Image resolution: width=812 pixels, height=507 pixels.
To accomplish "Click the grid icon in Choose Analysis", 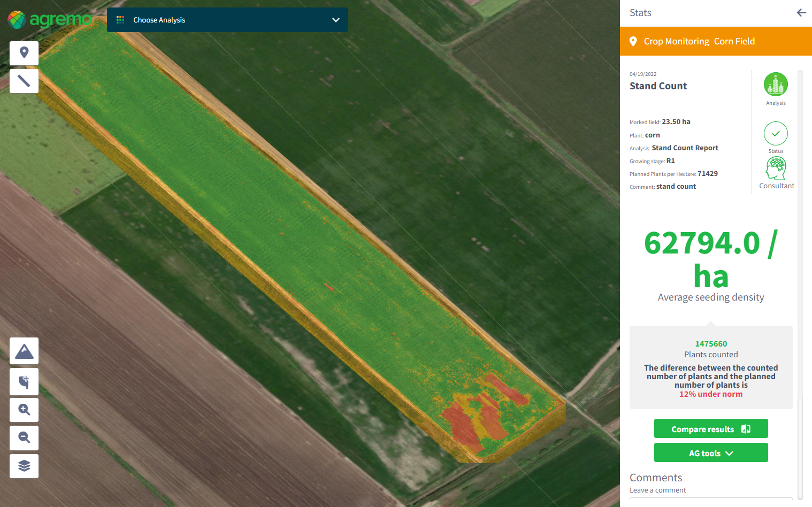I will pos(120,20).
